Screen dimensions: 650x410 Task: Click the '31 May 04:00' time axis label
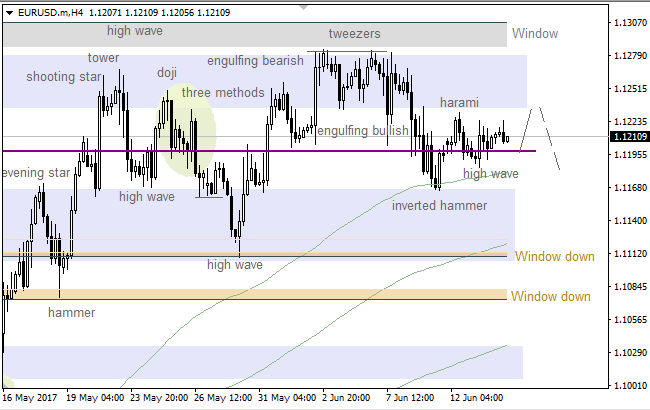[288, 396]
